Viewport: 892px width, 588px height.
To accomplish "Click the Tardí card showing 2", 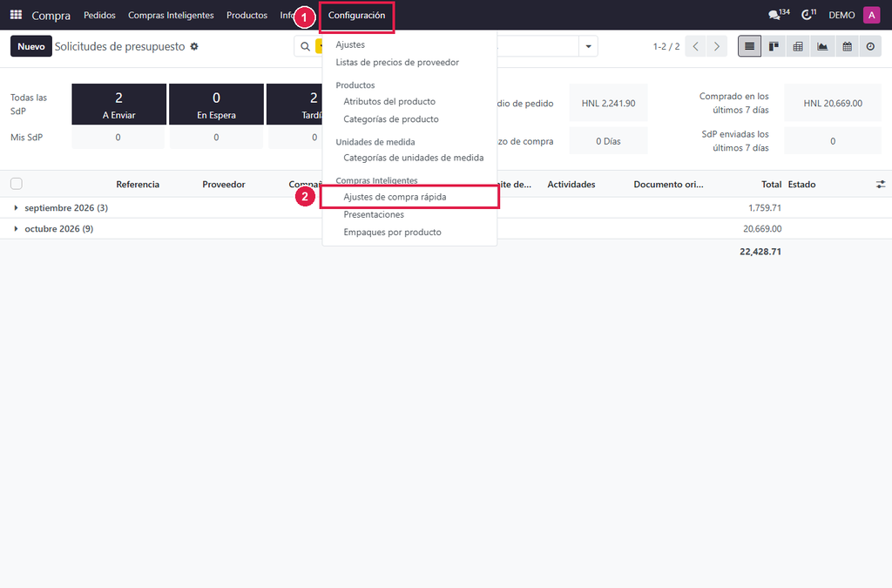I will [x=294, y=104].
